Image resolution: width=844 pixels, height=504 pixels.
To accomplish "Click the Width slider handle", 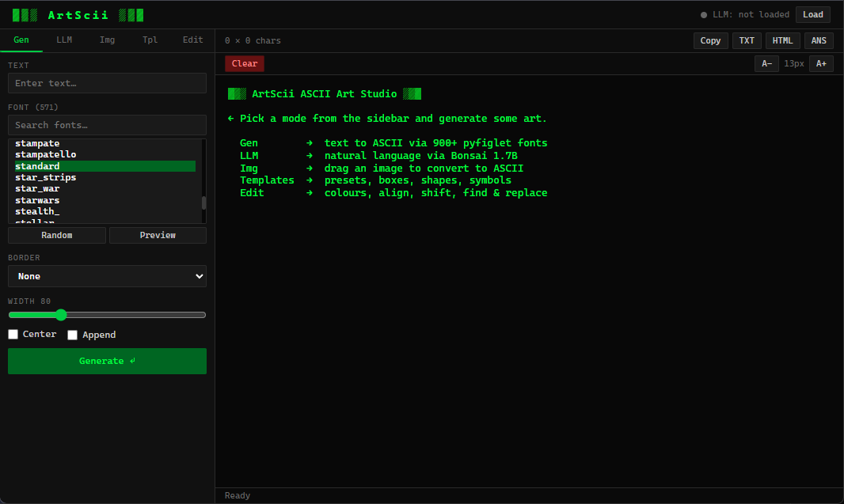I will 61,315.
